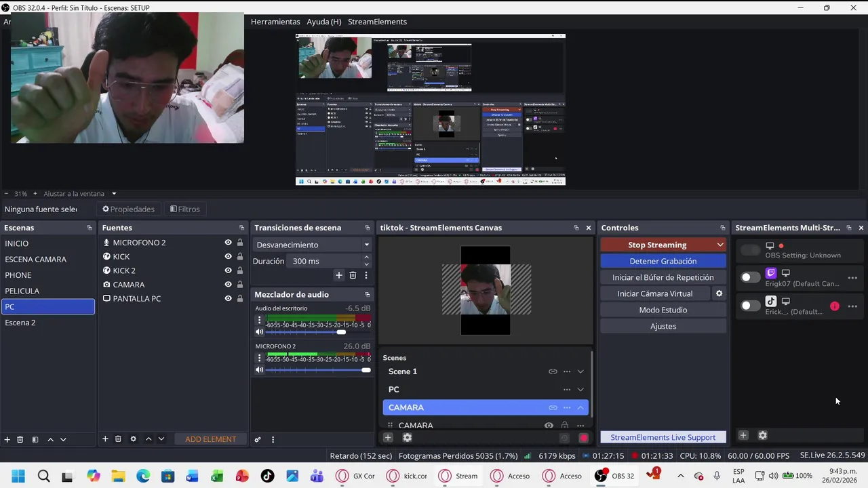Open audio mixer three-dot menu

click(273, 439)
